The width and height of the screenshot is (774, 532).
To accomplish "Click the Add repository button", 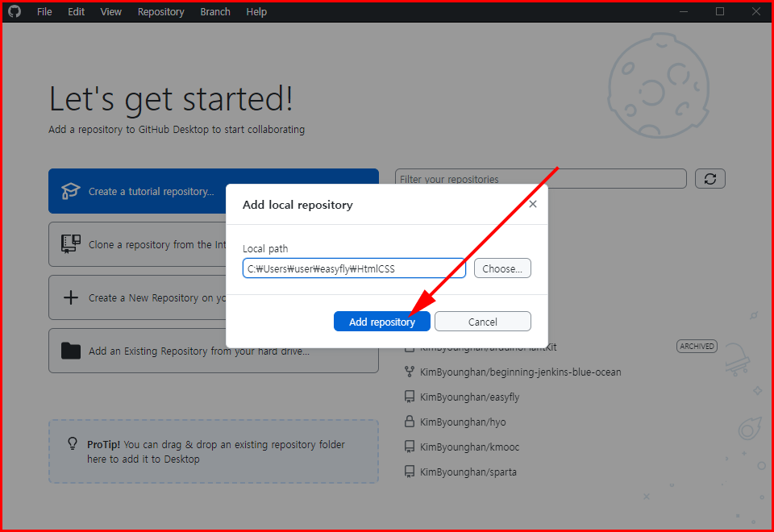I will [x=381, y=322].
